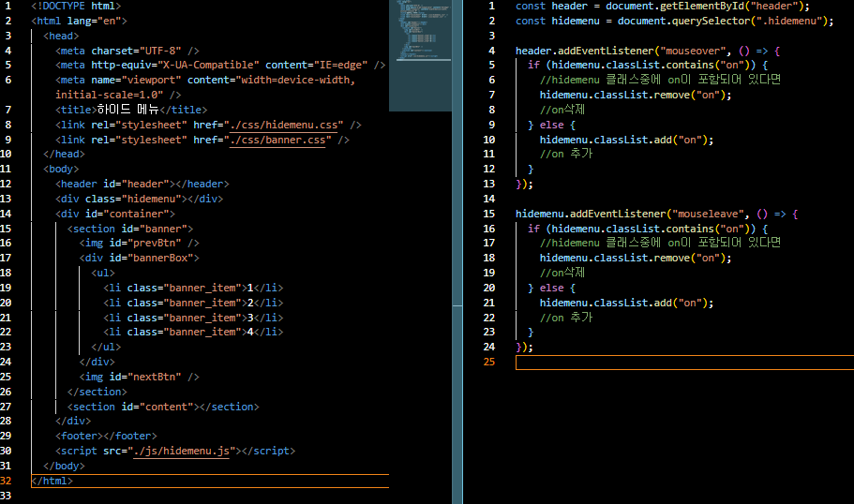This screenshot has height=504, width=854.
Task: Select the opening <head> tag
Action: click(x=61, y=36)
